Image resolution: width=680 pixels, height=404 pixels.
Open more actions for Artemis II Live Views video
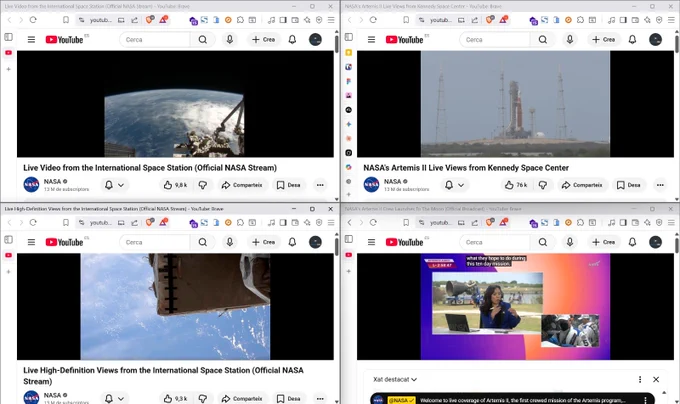point(660,185)
